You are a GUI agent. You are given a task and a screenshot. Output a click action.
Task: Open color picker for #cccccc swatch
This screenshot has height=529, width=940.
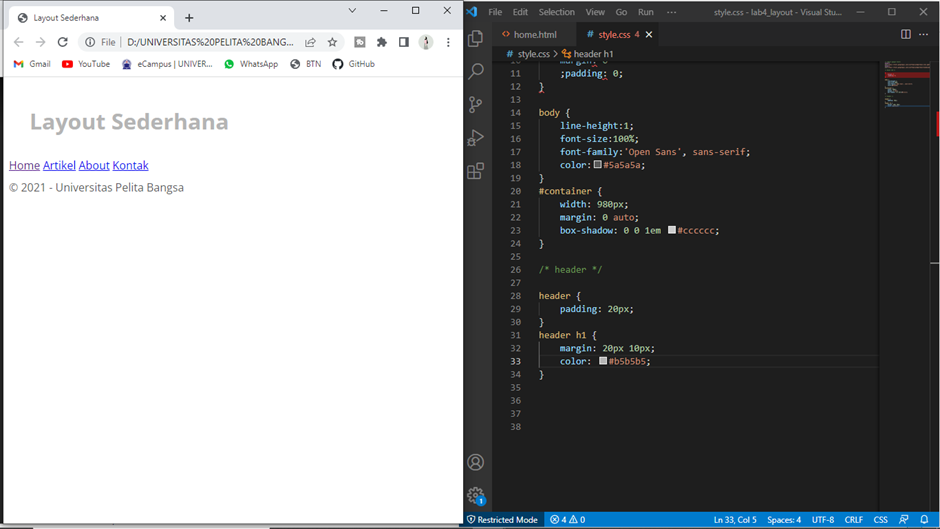coord(672,230)
